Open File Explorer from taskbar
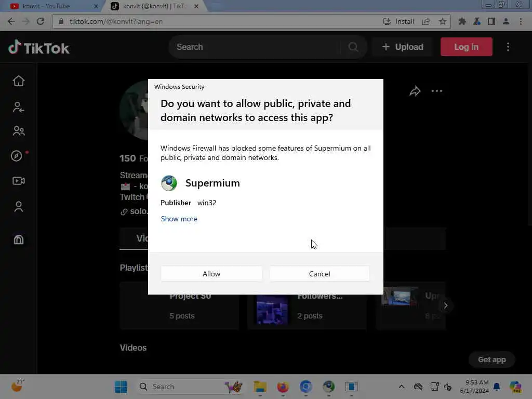Image resolution: width=532 pixels, height=399 pixels. pos(260,387)
